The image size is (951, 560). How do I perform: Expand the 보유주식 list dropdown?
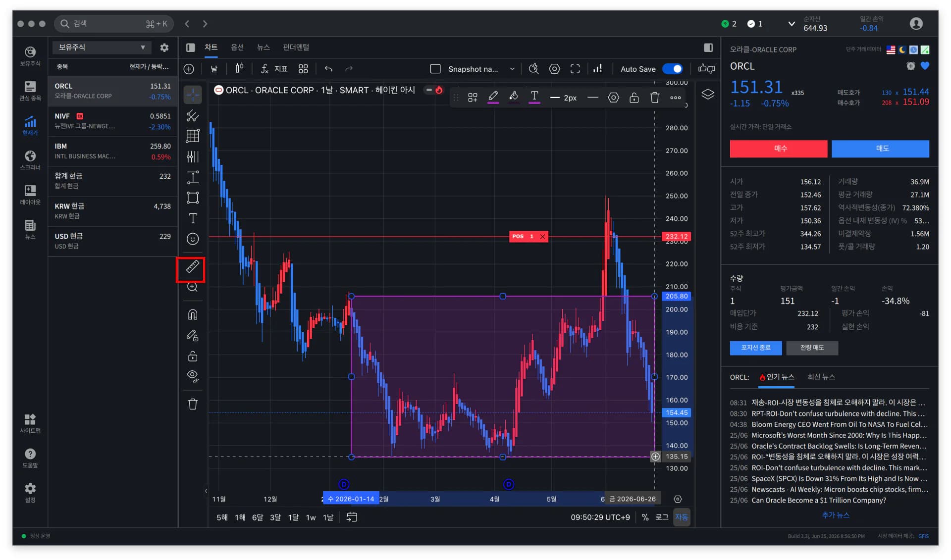click(x=101, y=48)
